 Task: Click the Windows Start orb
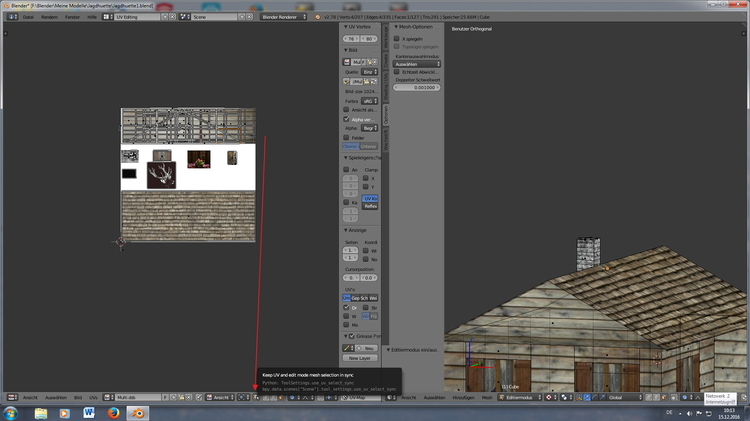tap(11, 413)
